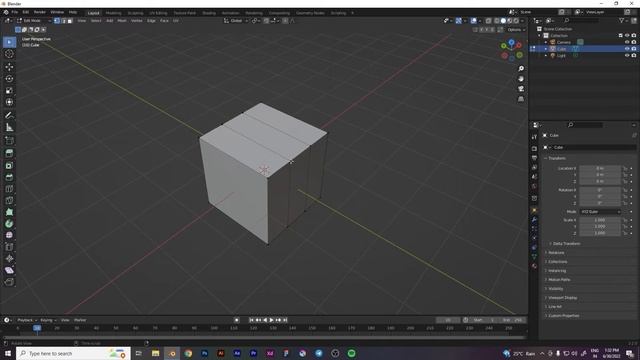Image resolution: width=640 pixels, height=360 pixels.
Task: Enable edge select mode
Action: [x=63, y=20]
